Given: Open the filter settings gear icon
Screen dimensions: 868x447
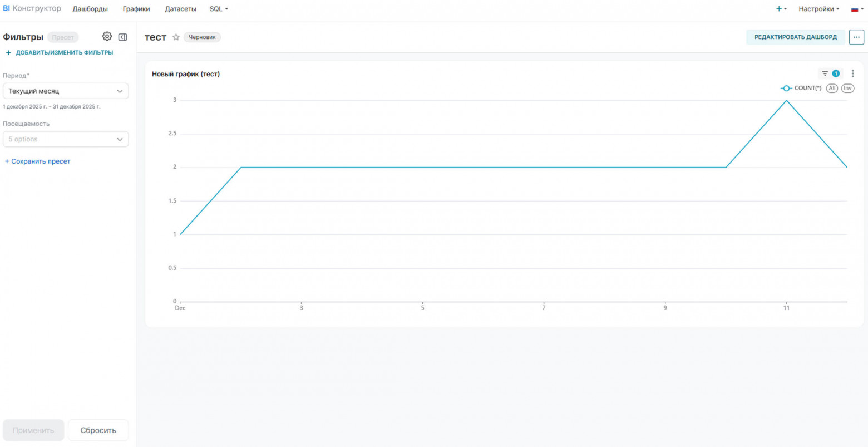Looking at the screenshot, I should [x=107, y=37].
